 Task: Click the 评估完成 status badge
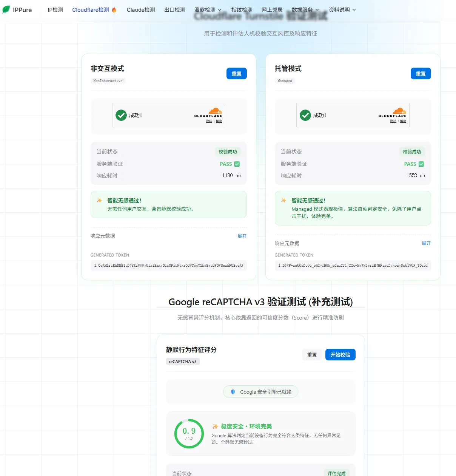coord(337,473)
